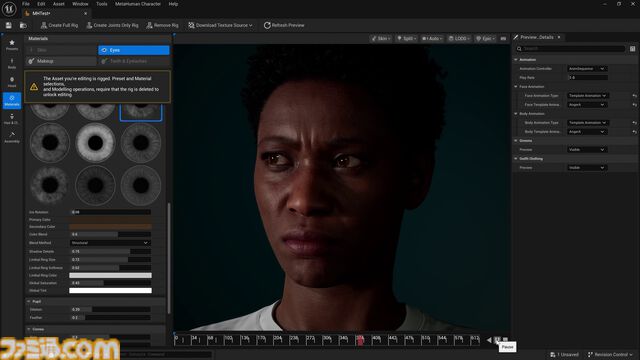
Task: Click the Global Tint white swatch
Action: click(x=110, y=291)
